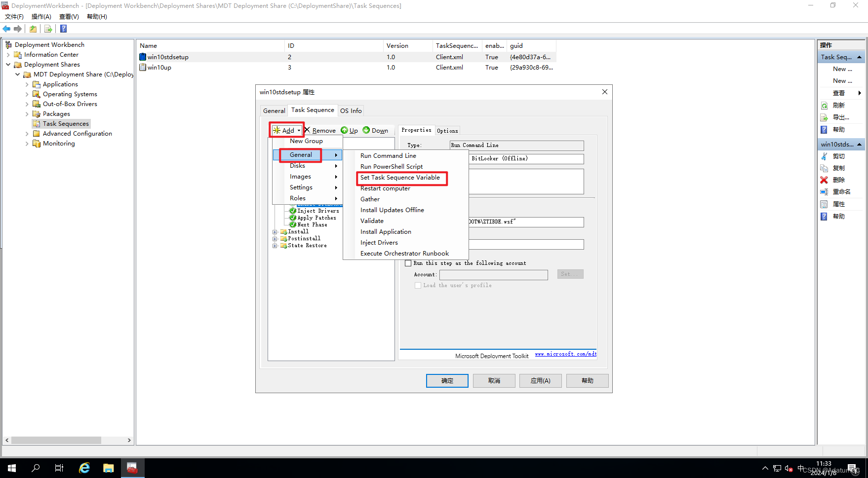
Task: Choose Install Application from submenu
Action: [386, 232]
